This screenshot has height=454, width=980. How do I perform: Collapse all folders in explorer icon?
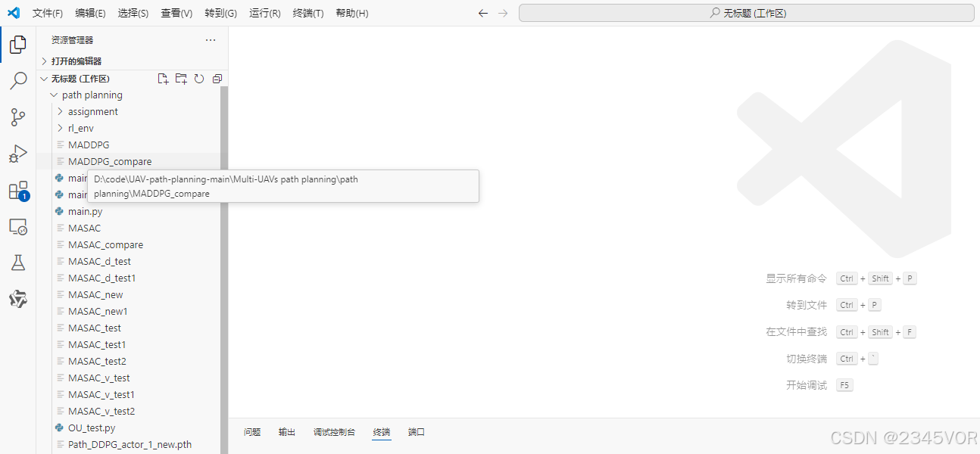217,79
